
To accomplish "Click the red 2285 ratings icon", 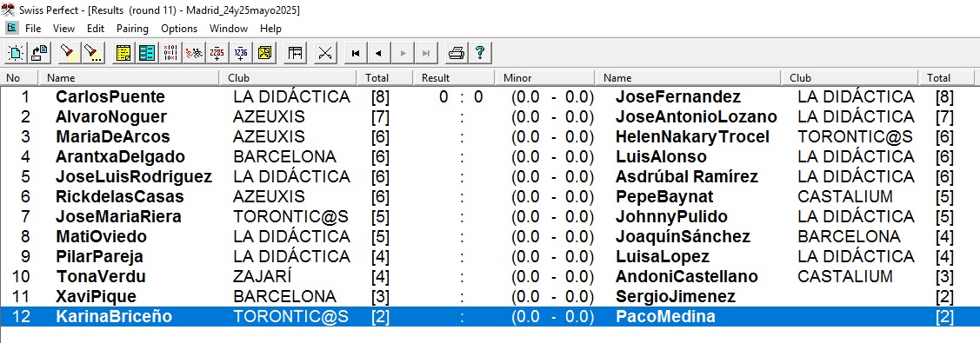I will click(217, 53).
